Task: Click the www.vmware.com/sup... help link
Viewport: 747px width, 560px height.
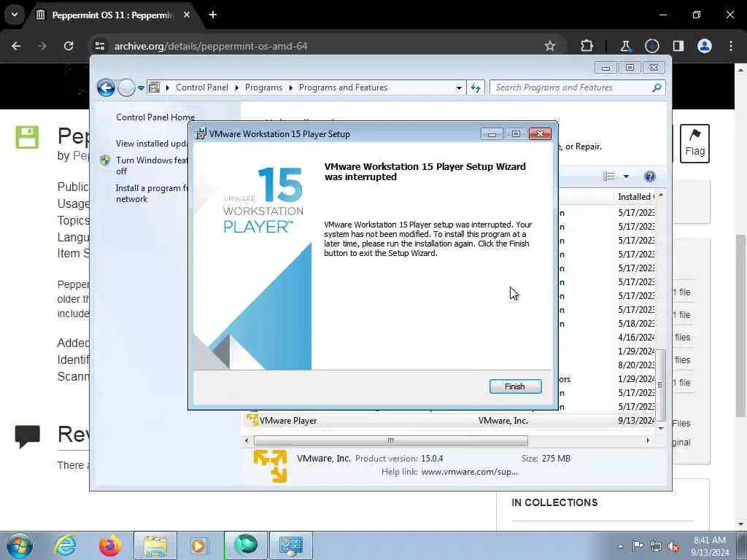Action: tap(470, 472)
